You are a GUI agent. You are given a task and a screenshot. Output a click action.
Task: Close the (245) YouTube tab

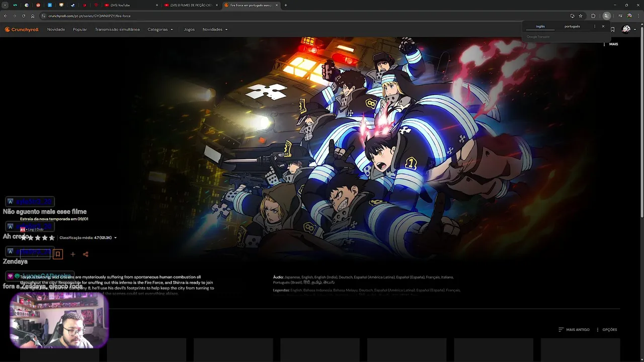[x=157, y=5]
